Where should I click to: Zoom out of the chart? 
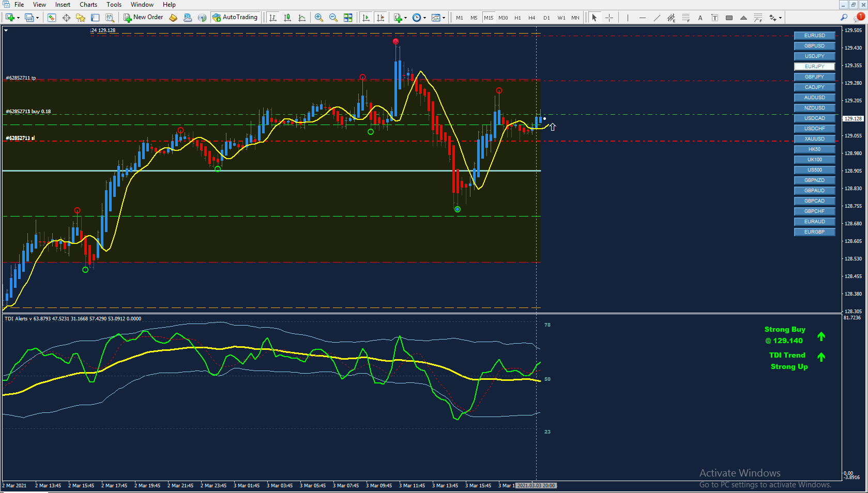coord(333,18)
